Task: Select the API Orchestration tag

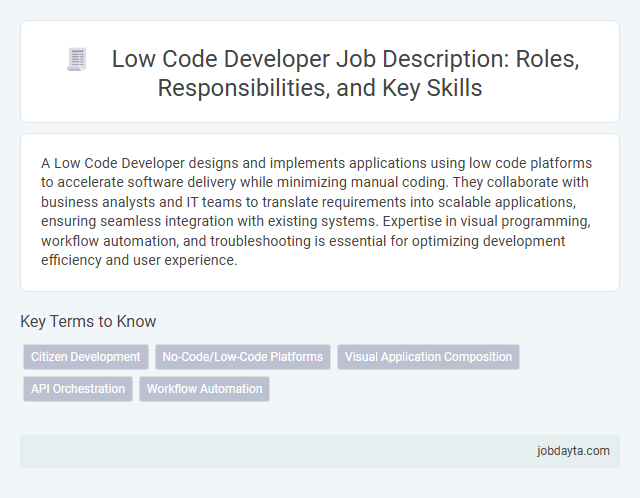Action: (78, 389)
